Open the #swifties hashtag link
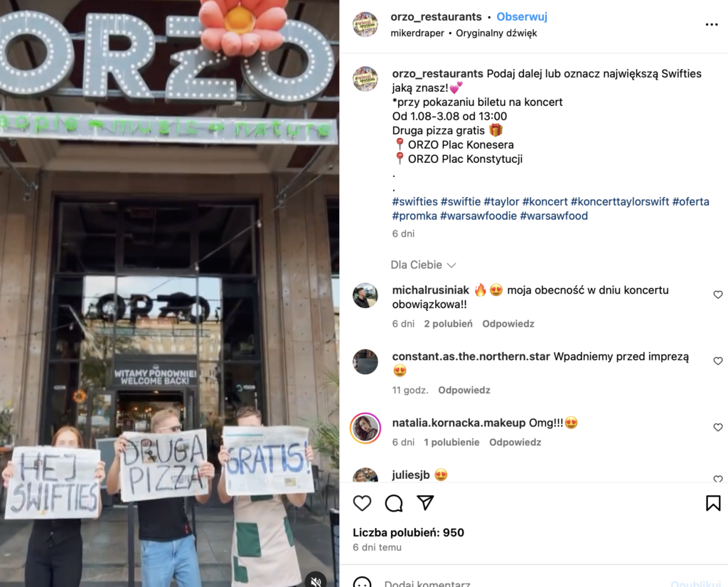Image resolution: width=728 pixels, height=587 pixels. point(414,201)
